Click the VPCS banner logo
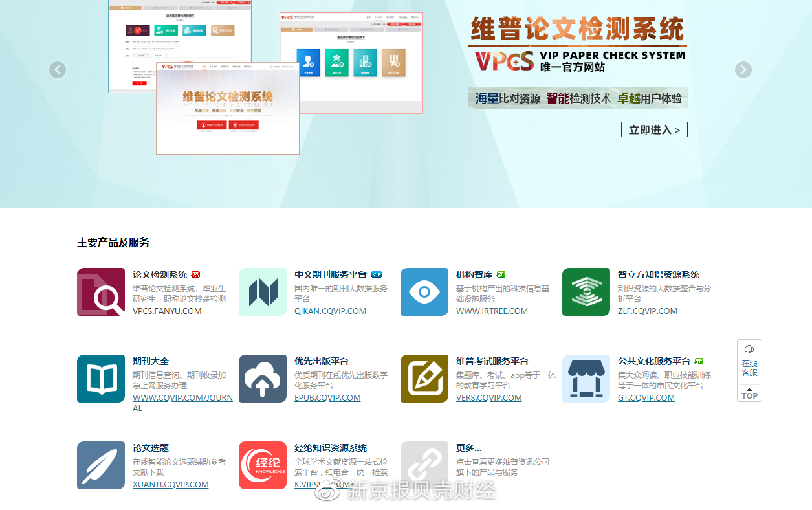Viewport: 812px width, 510px height. click(505, 61)
